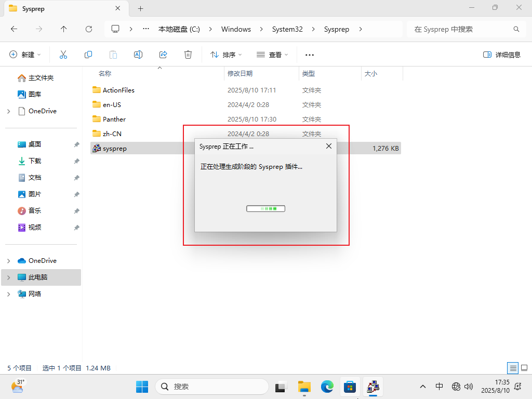Launch Microsoft Edge from the taskbar
The image size is (532, 399).
(x=327, y=387)
